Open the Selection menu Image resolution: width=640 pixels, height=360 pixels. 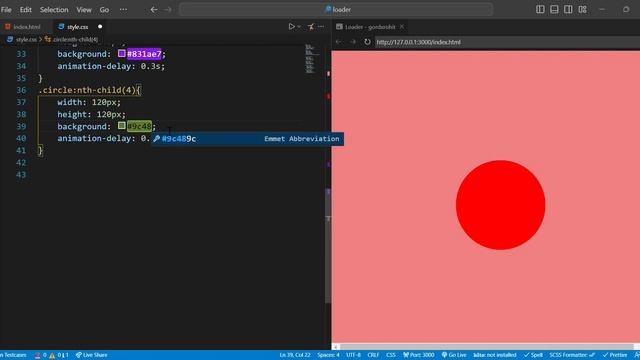point(54,9)
